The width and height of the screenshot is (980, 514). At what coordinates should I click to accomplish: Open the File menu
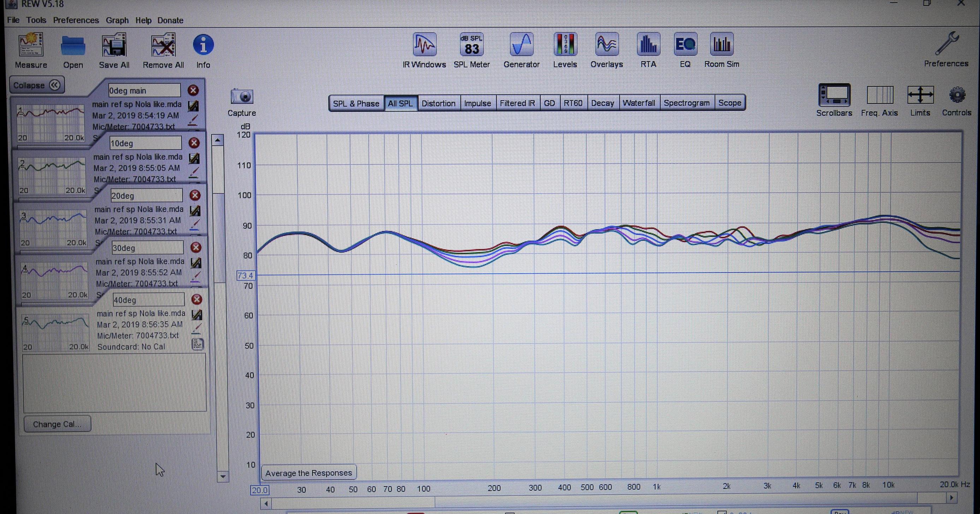[x=13, y=20]
